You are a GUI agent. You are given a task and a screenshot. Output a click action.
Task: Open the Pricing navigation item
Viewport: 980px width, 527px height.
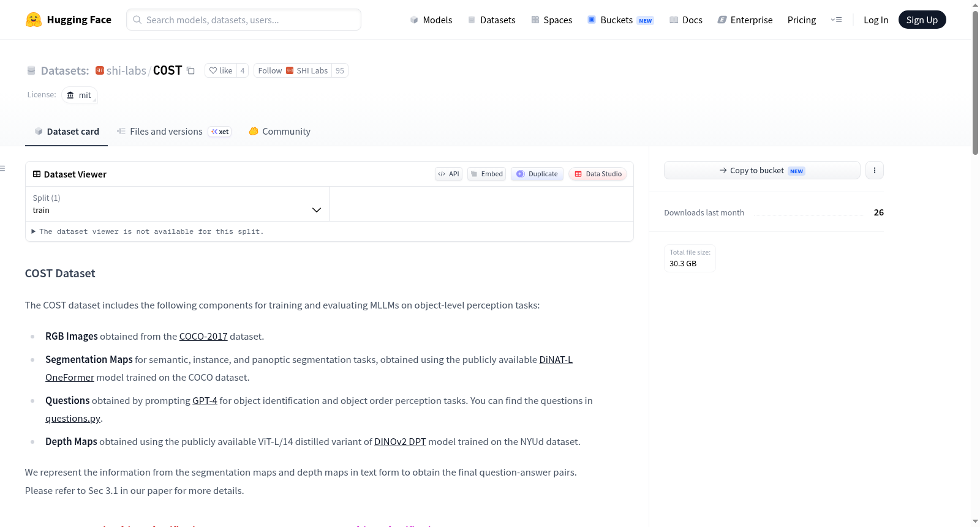pos(802,20)
